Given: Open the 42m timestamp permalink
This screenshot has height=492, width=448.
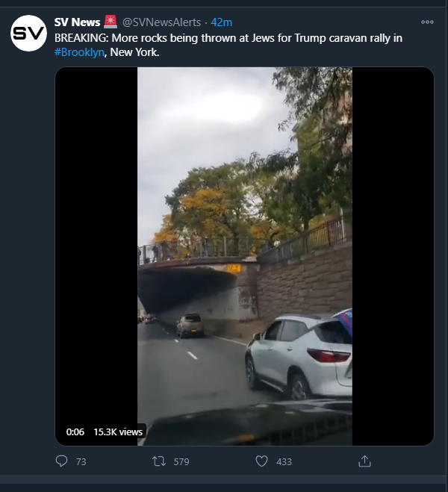Looking at the screenshot, I should 222,22.
